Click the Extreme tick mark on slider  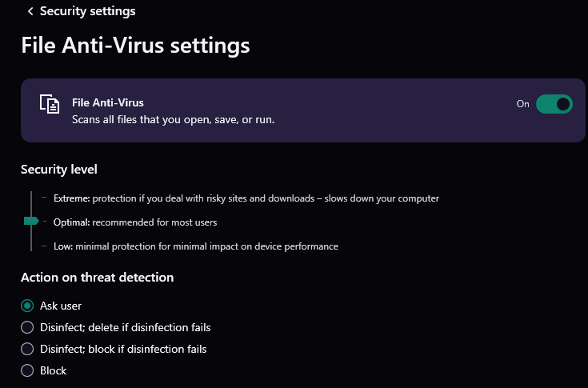(x=44, y=197)
